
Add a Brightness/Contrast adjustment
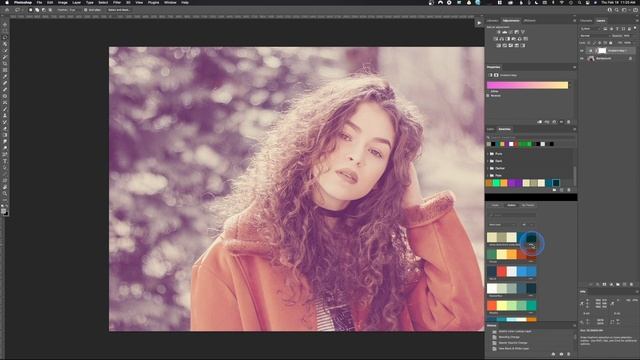[499, 32]
